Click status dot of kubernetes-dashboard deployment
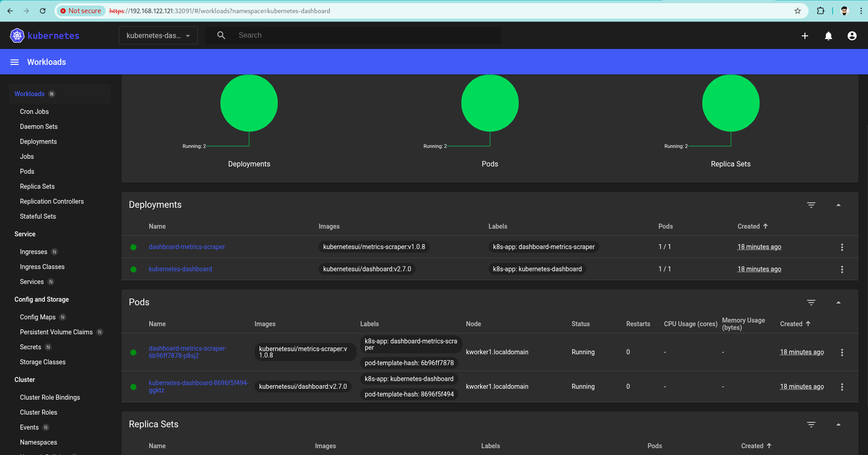 [x=133, y=269]
